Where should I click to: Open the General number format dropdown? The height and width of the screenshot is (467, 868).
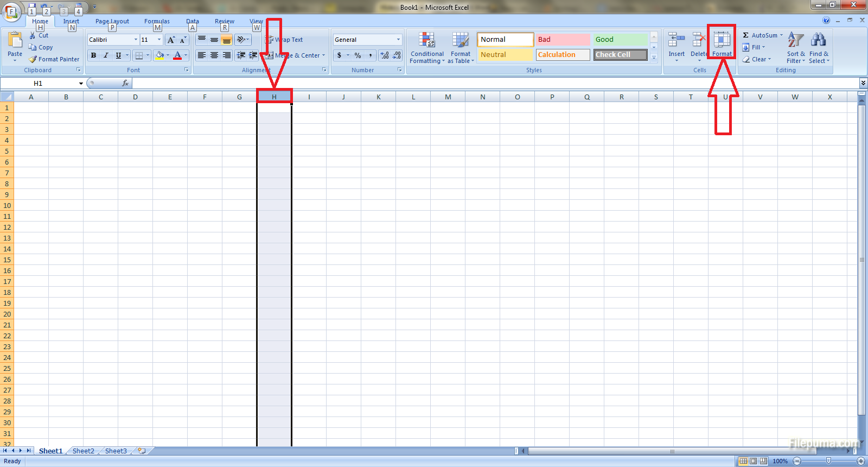pyautogui.click(x=398, y=40)
